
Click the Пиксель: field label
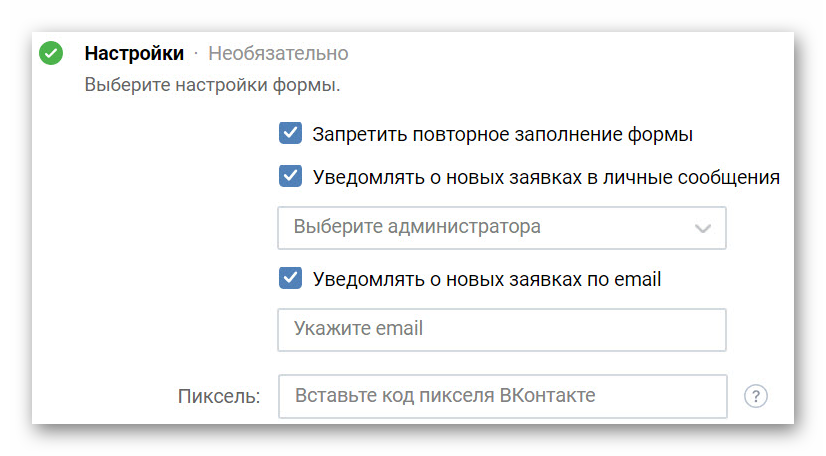point(219,396)
